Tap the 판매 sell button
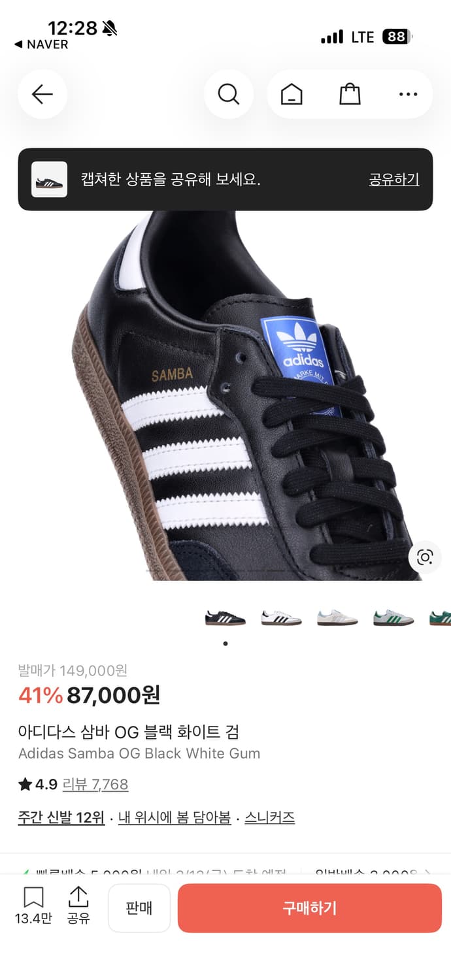This screenshot has width=451, height=980. (x=139, y=908)
